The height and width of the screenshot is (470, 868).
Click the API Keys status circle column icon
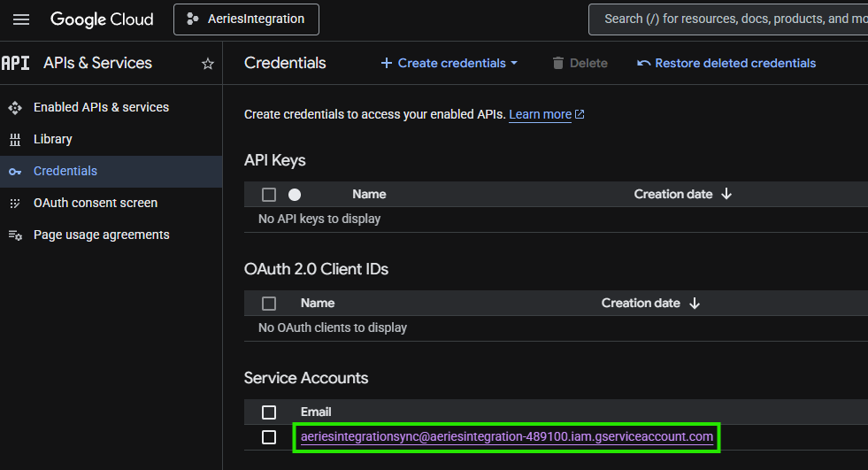295,195
